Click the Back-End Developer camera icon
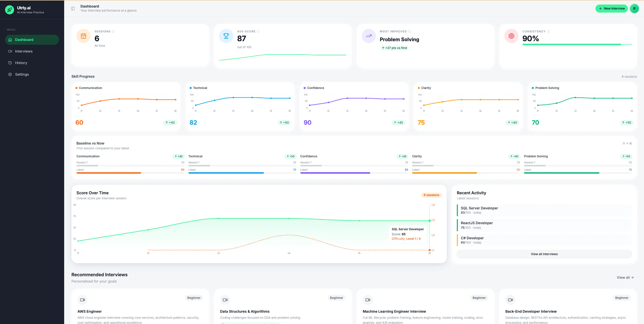This screenshot has height=324, width=644. [510, 300]
